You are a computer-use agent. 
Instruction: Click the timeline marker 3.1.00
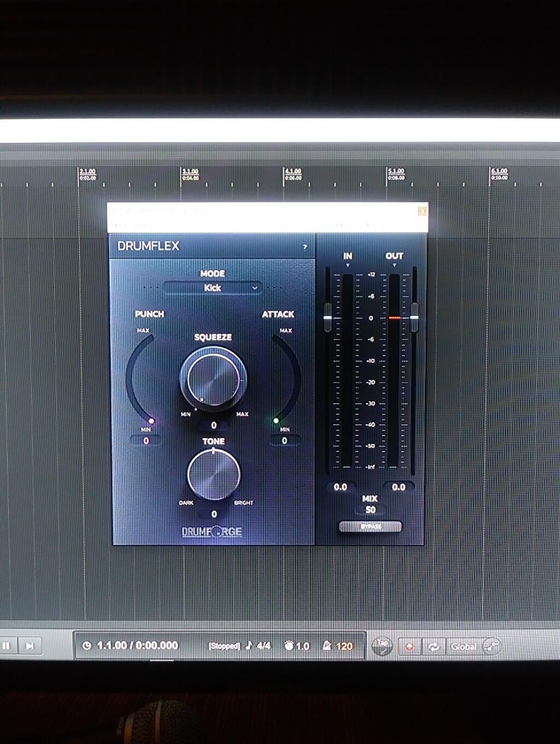(x=190, y=172)
